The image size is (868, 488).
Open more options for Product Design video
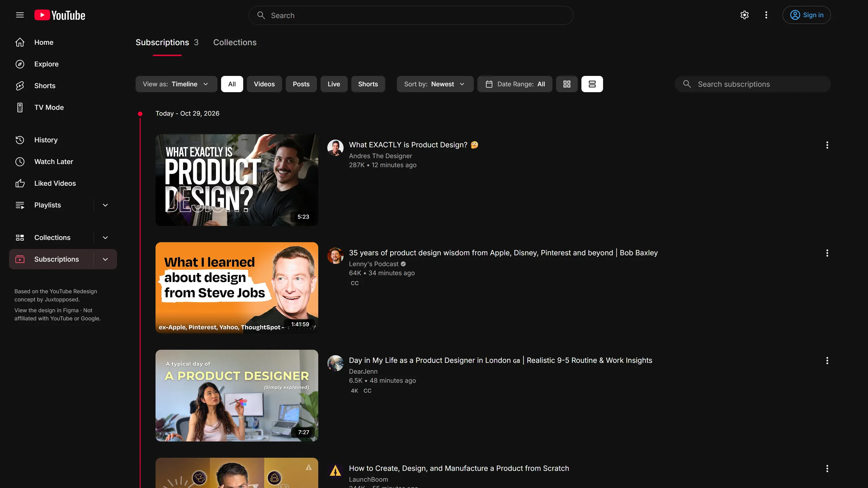(827, 145)
